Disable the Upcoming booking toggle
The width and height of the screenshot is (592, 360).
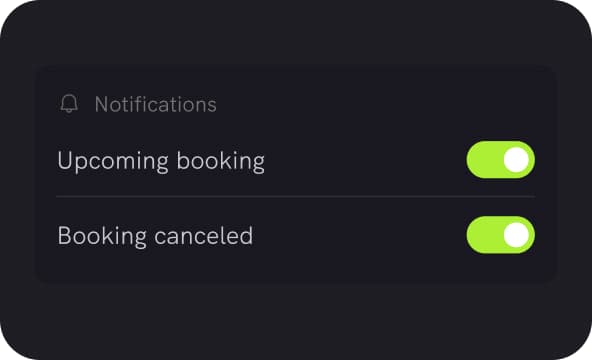501,160
